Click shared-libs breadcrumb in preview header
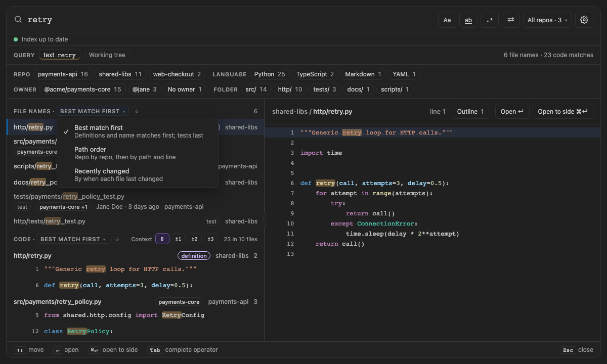 click(x=290, y=112)
